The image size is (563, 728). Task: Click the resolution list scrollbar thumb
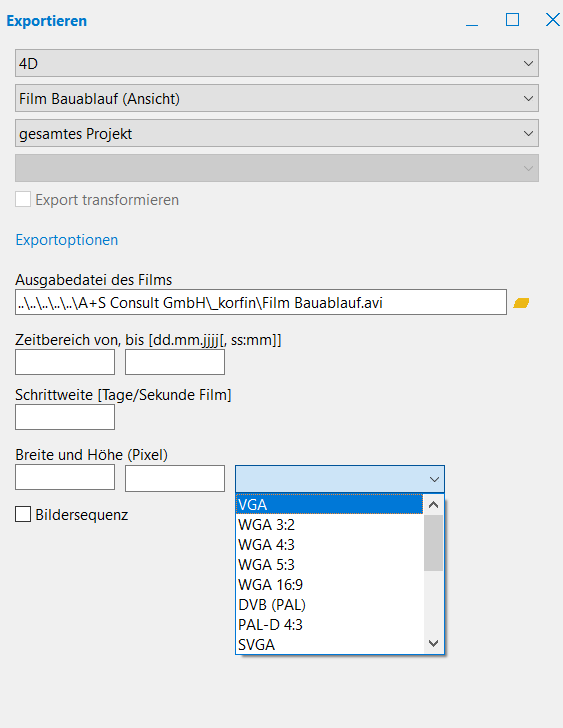[434, 543]
